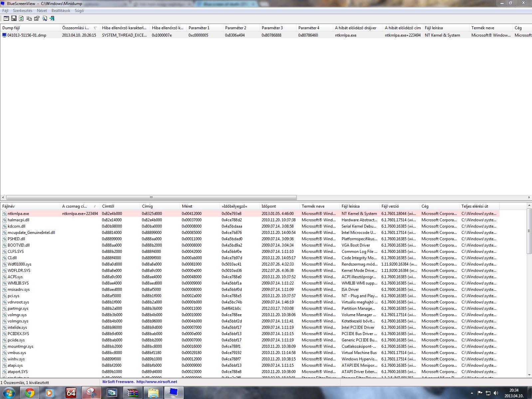Open the media player taskbar icon
The image size is (532, 399).
point(50,393)
